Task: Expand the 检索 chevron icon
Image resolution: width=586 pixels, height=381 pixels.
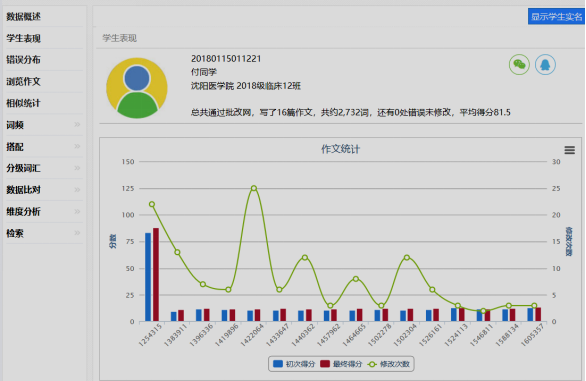Action: (77, 233)
